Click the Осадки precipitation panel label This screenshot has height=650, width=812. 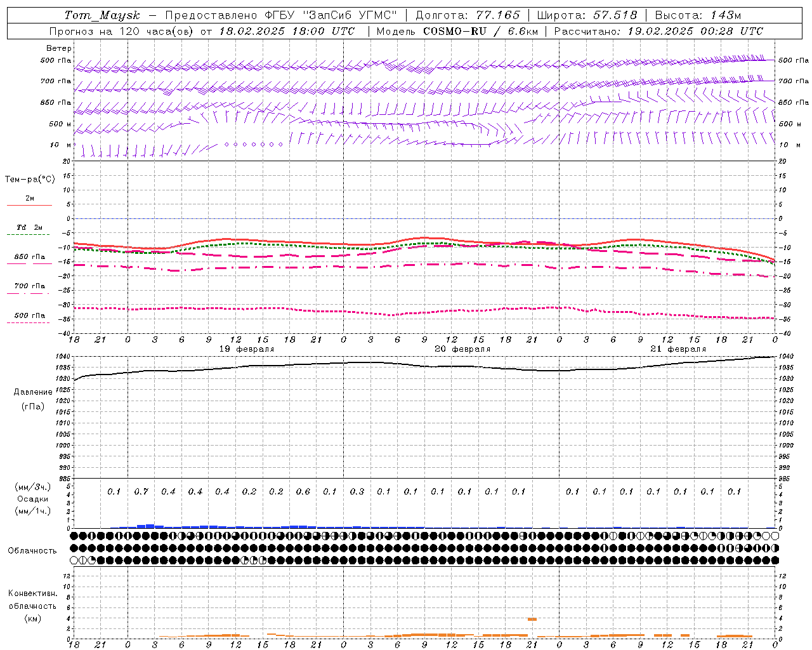click(x=33, y=499)
